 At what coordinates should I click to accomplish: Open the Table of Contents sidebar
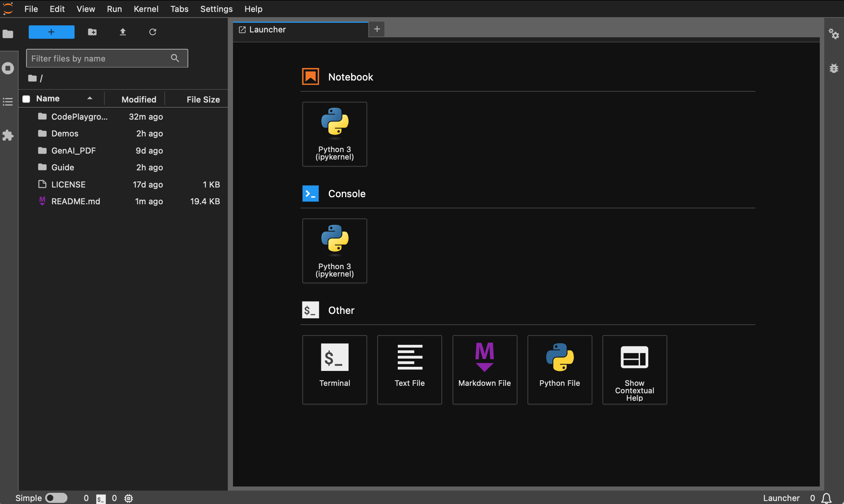[8, 102]
